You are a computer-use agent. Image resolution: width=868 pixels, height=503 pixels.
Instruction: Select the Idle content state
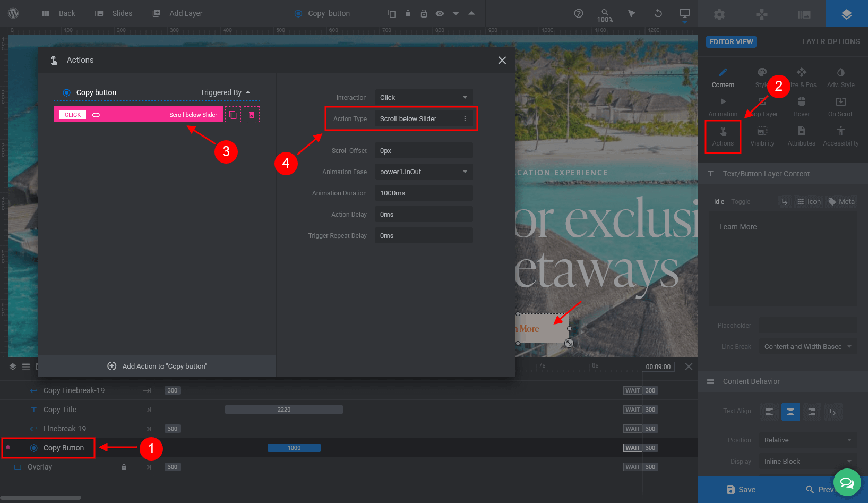coord(719,202)
